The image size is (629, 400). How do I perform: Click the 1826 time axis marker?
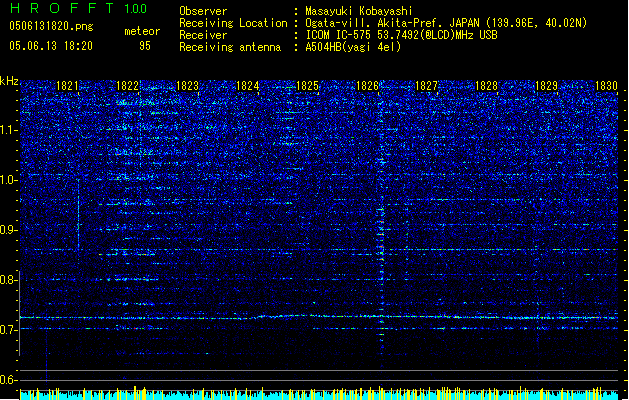click(367, 86)
